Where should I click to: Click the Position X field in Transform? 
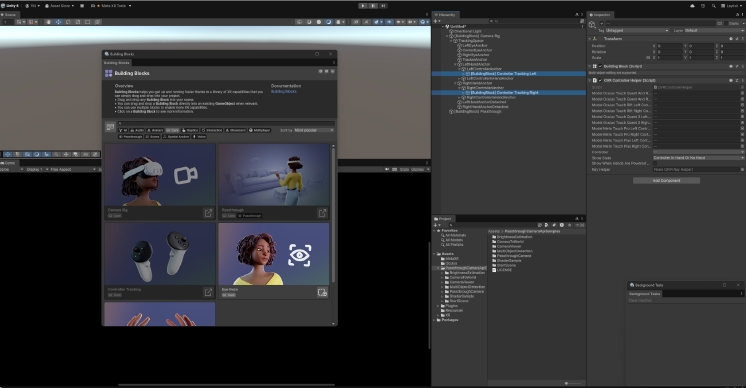point(669,46)
